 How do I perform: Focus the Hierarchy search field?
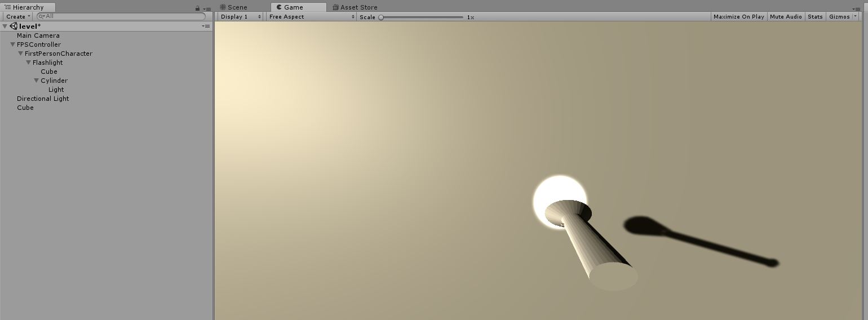point(121,16)
